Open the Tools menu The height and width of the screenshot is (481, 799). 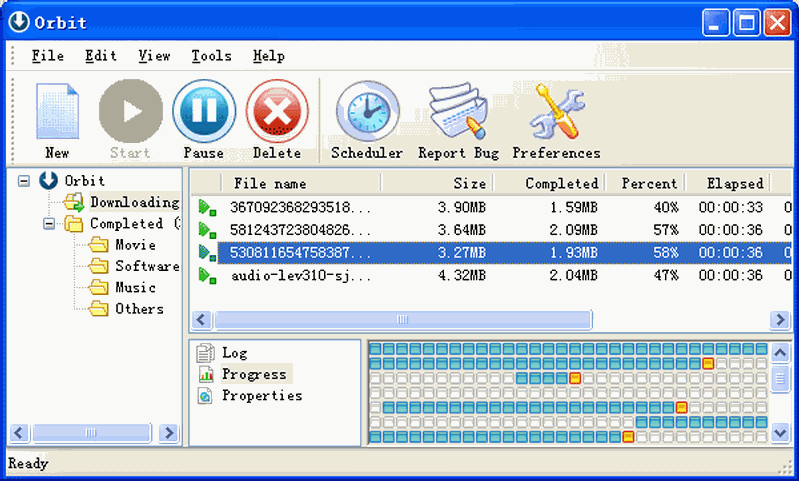pyautogui.click(x=211, y=56)
